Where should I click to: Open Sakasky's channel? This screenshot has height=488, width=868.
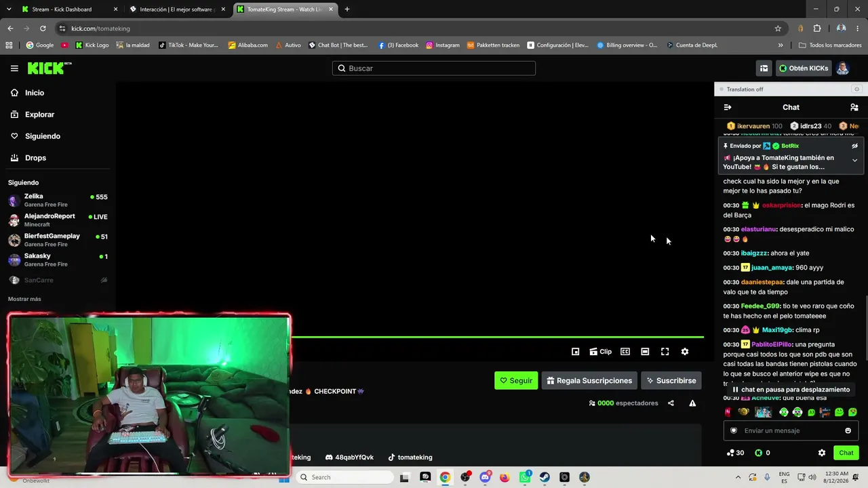point(58,260)
